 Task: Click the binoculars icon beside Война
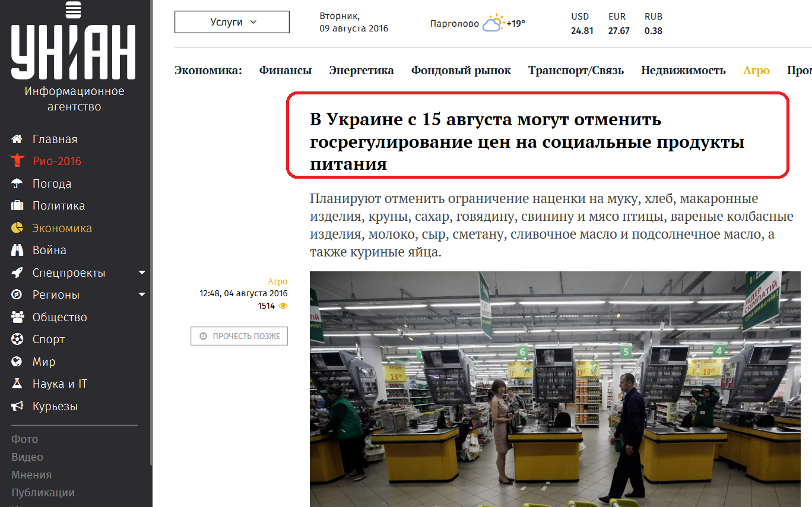tap(17, 251)
